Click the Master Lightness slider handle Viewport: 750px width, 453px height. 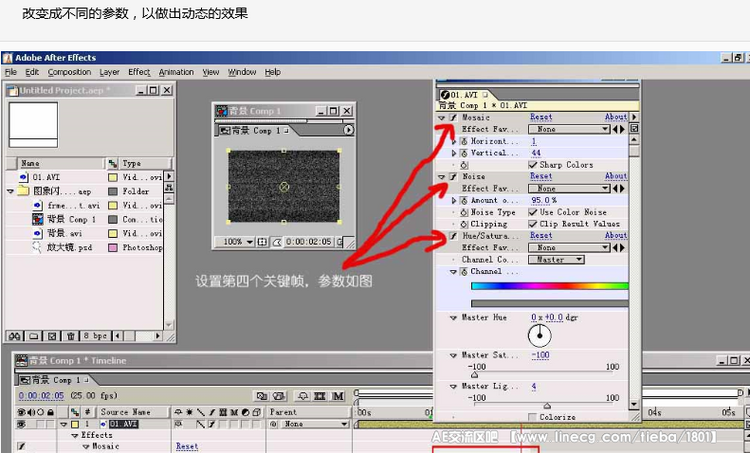(x=547, y=406)
